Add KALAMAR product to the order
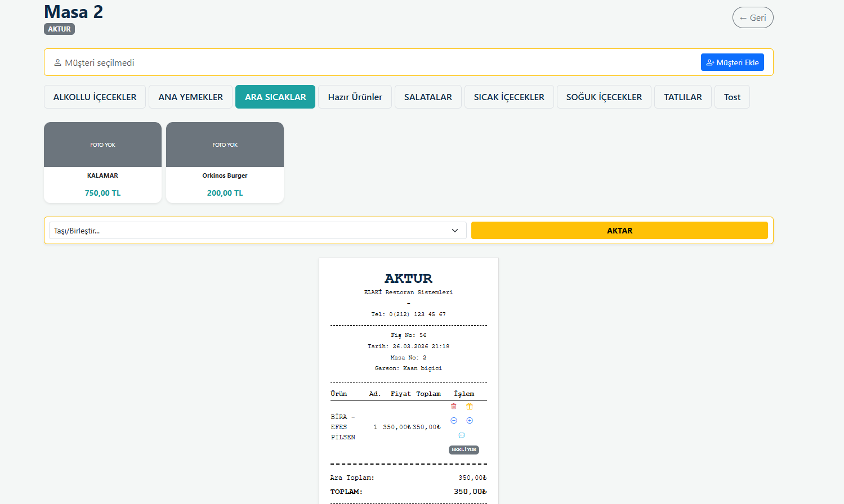The image size is (844, 504). (102, 162)
